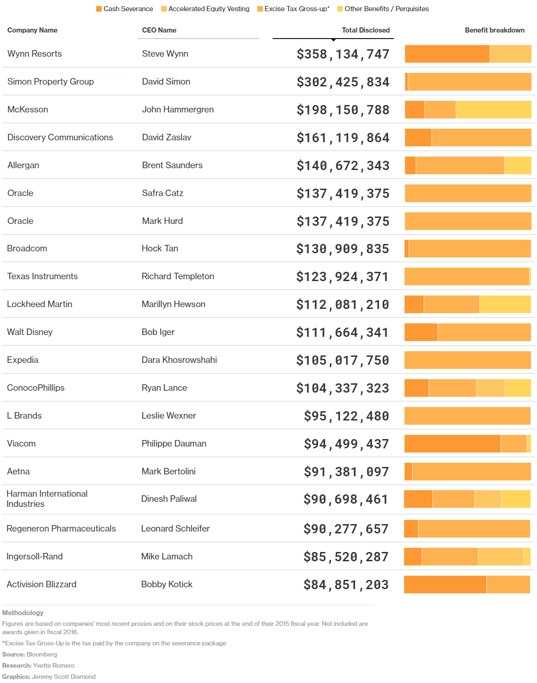Image resolution: width=537 pixels, height=683 pixels.
Task: Click the Other Benefits / Perquisites legend swatch
Action: click(x=340, y=9)
